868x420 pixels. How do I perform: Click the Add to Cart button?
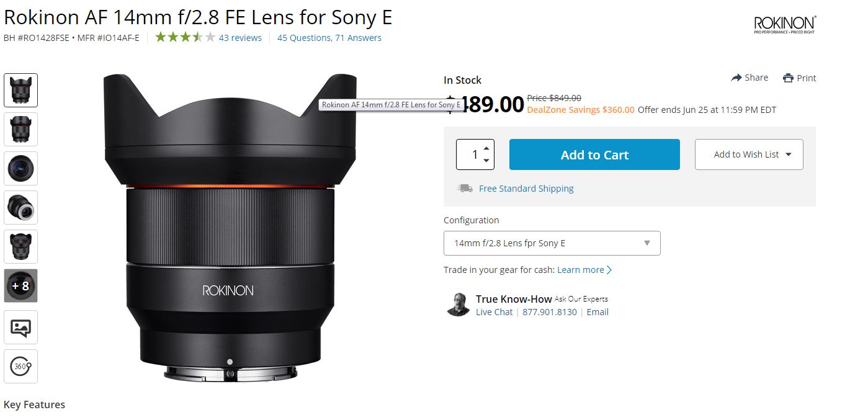(594, 154)
